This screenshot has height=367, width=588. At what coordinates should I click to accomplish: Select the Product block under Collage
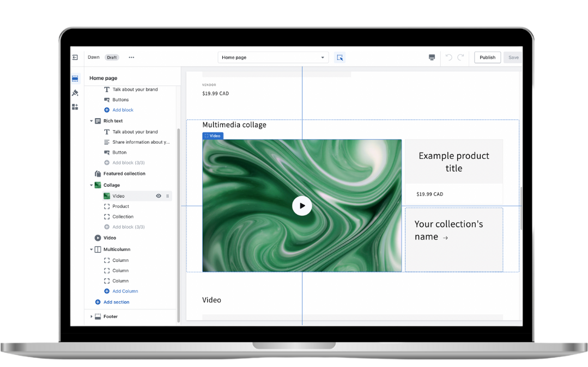(x=120, y=206)
